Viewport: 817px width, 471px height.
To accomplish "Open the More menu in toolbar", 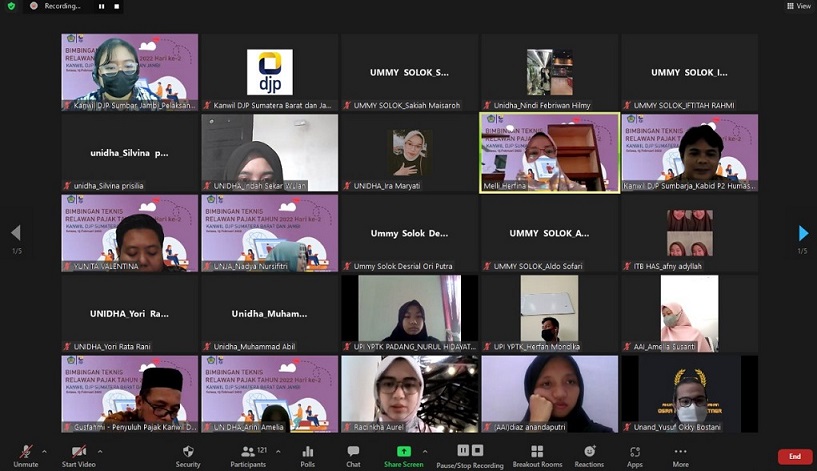I will (x=680, y=454).
